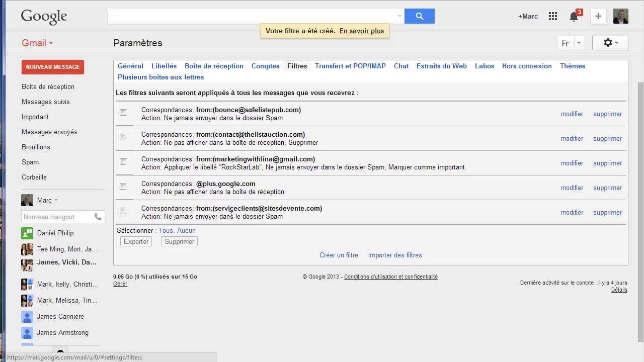Open the Plusieurs boîtes aux lettres tab

pos(160,77)
